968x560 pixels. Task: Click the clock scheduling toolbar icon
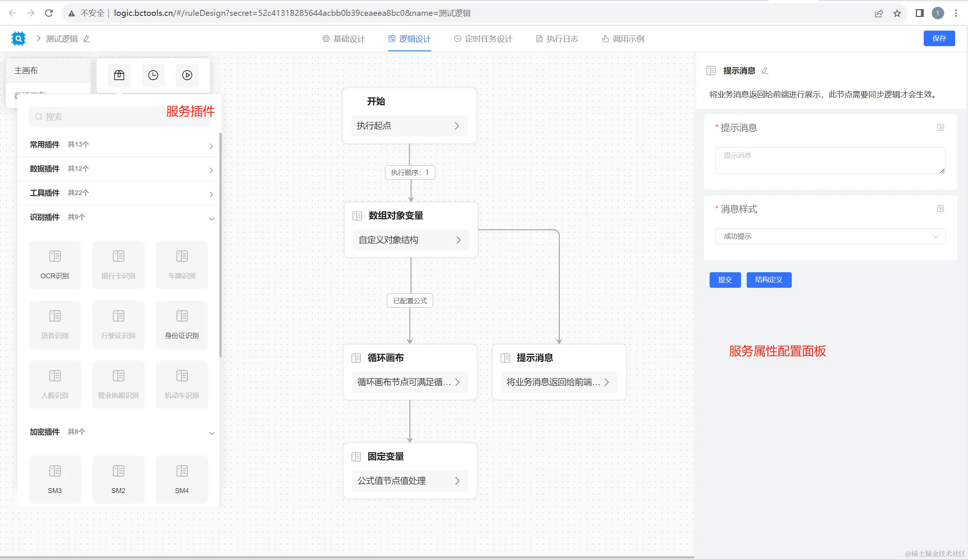pos(153,75)
